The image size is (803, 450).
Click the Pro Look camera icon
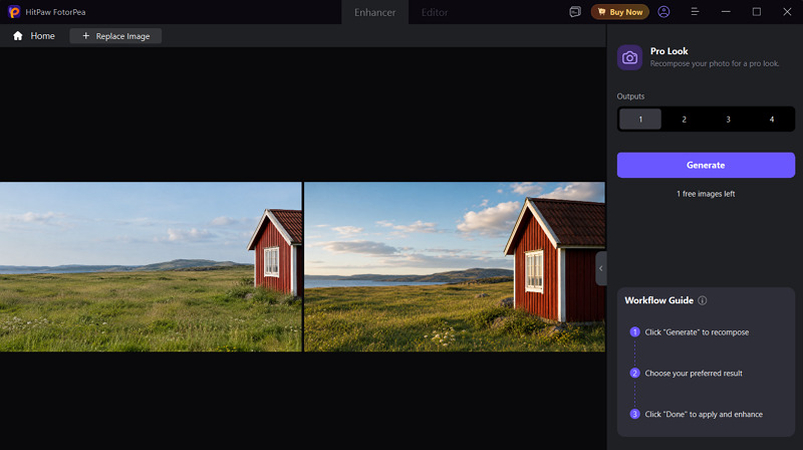[629, 57]
